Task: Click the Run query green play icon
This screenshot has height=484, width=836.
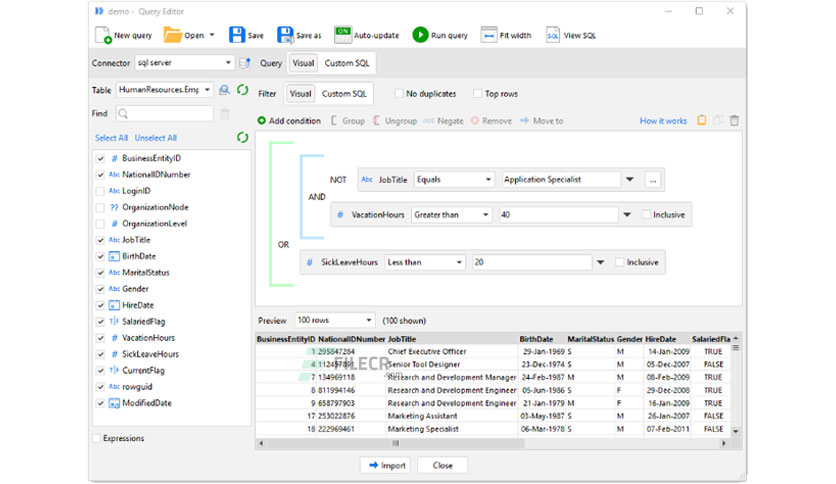Action: tap(420, 35)
